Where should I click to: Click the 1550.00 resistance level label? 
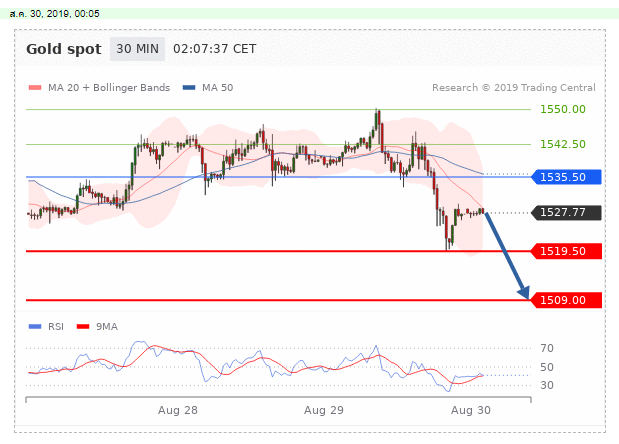point(563,109)
